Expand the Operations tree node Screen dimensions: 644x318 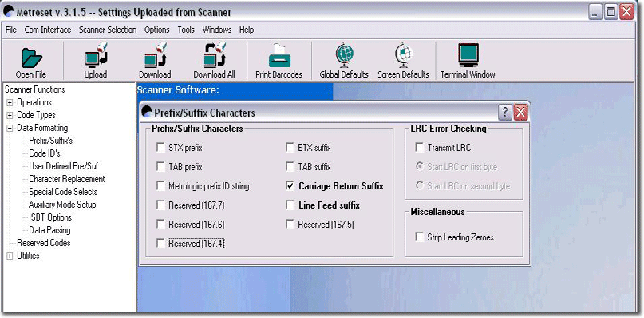click(10, 102)
